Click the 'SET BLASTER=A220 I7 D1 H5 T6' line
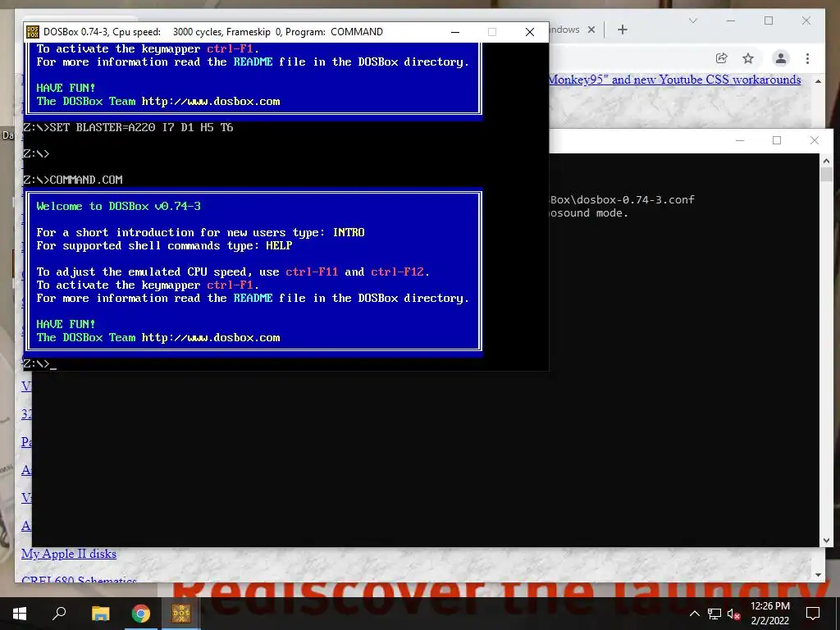This screenshot has width=840, height=630. 129,127
